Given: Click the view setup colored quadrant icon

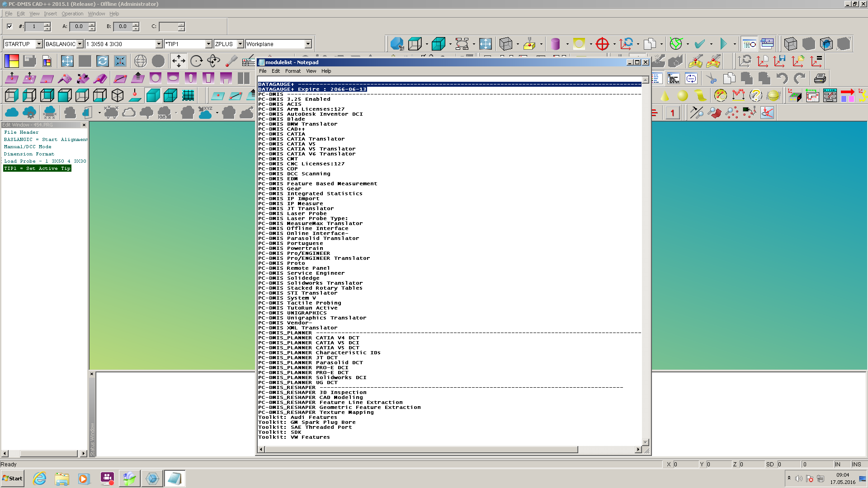Looking at the screenshot, I should tap(12, 61).
